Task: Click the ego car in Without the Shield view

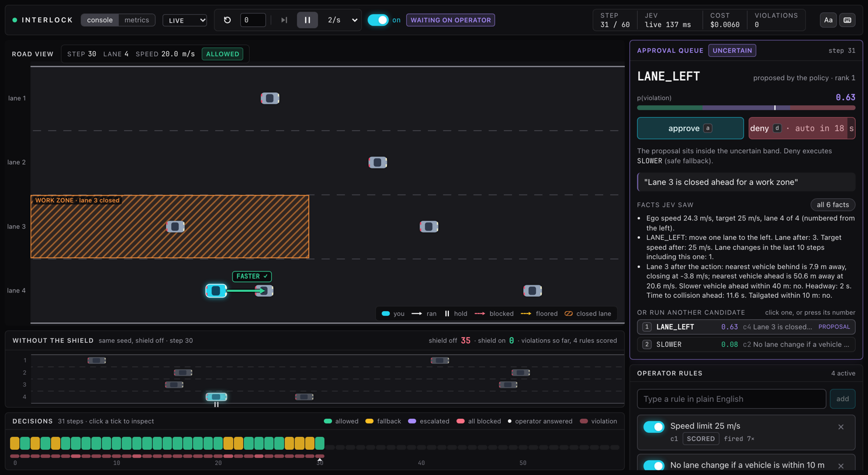Action: click(x=216, y=397)
